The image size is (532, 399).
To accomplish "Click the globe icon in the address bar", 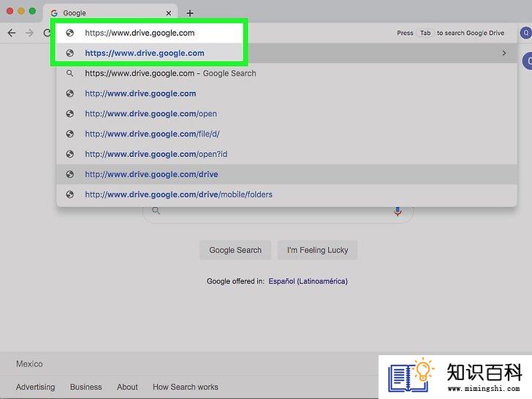I will [70, 33].
